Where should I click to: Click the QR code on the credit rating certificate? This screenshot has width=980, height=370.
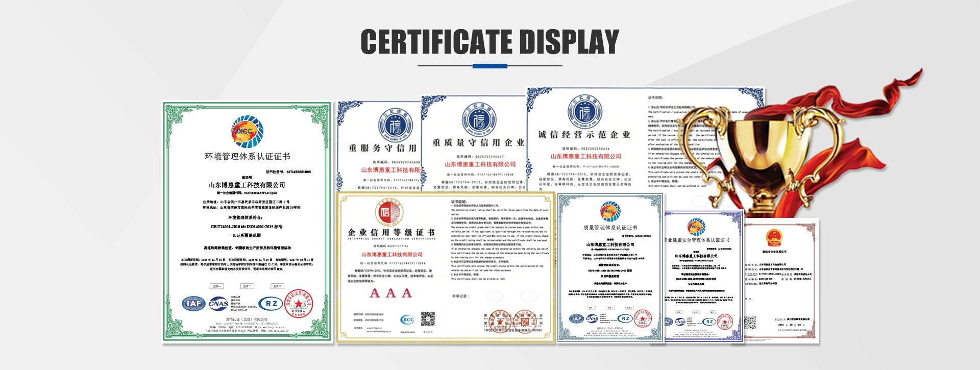(428, 319)
